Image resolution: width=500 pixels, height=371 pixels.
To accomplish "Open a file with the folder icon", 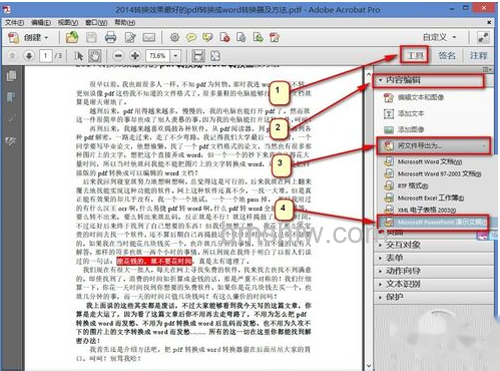I will click(x=72, y=37).
